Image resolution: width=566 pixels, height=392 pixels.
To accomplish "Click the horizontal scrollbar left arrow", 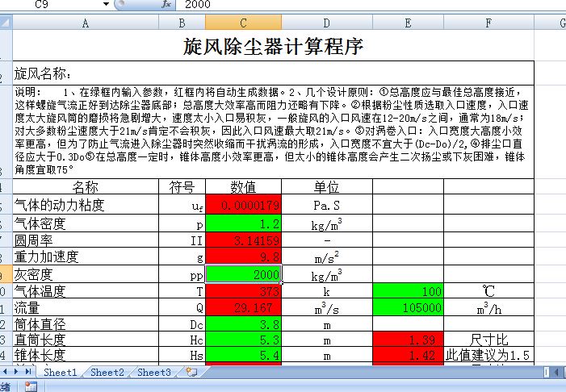I will 557,372.
